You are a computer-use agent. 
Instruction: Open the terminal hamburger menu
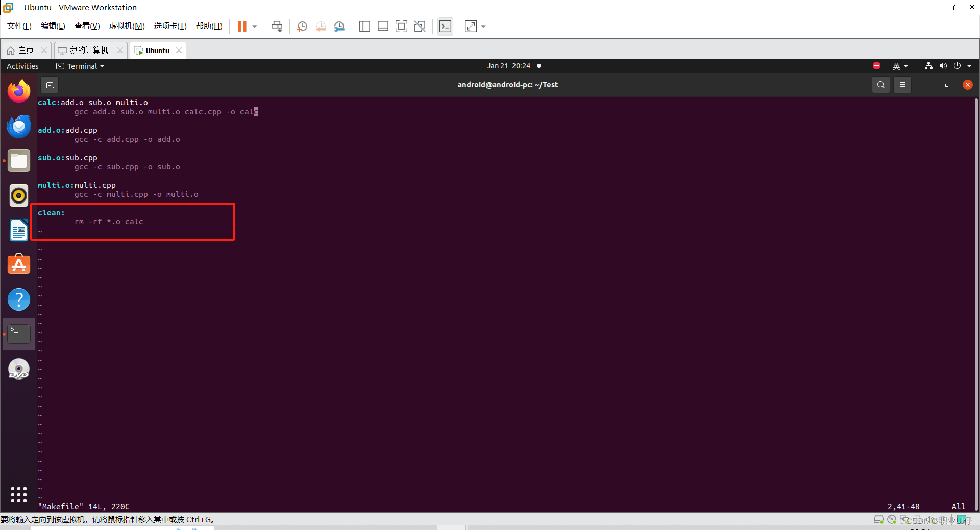point(902,85)
